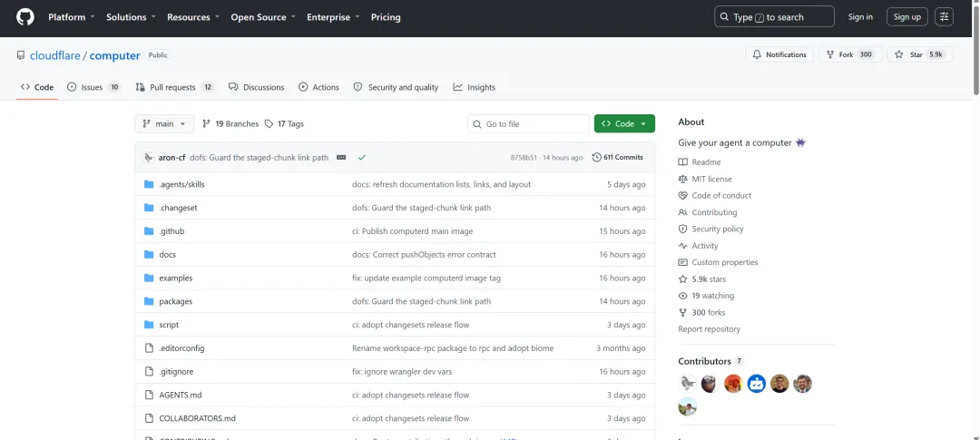Click the Sign up button
Image resolution: width=980 pixels, height=440 pixels.
(x=906, y=17)
